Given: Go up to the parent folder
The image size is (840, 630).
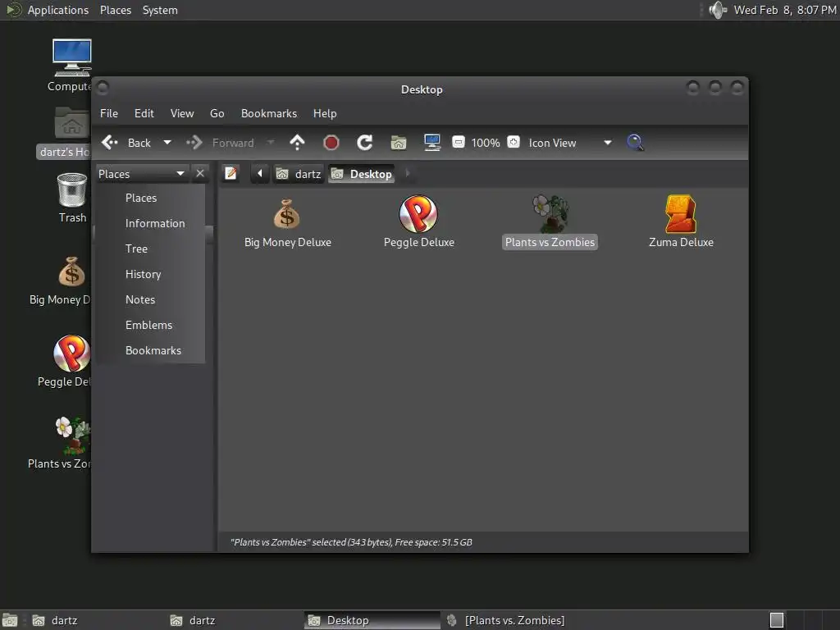Looking at the screenshot, I should pos(297,143).
